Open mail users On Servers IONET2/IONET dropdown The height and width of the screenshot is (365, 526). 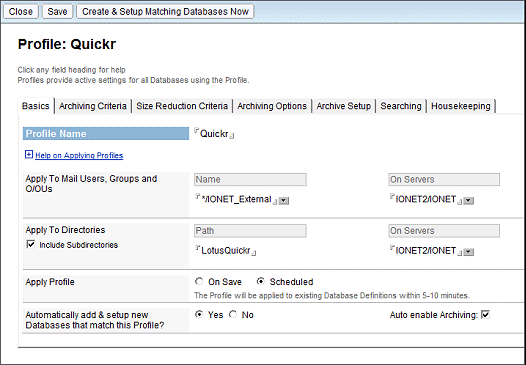tap(469, 201)
